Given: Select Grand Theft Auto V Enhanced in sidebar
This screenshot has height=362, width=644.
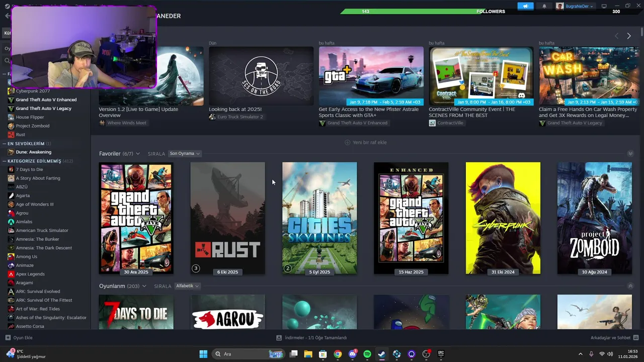Looking at the screenshot, I should tap(46, 100).
